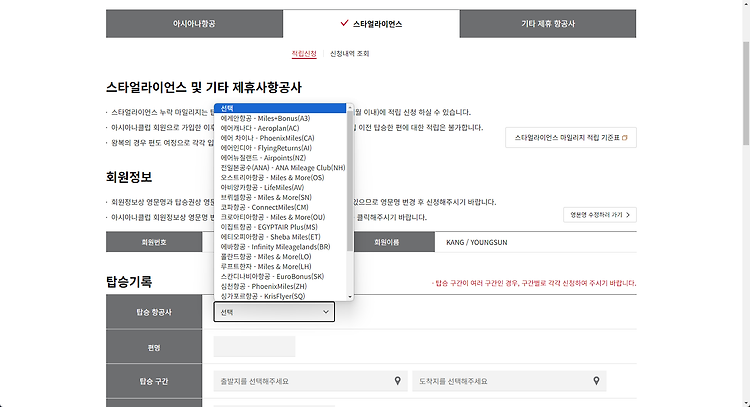Click the 스타얼라이언스 및 기타 제휴사항공사 heading
This screenshot has height=407, width=750.
(204, 88)
